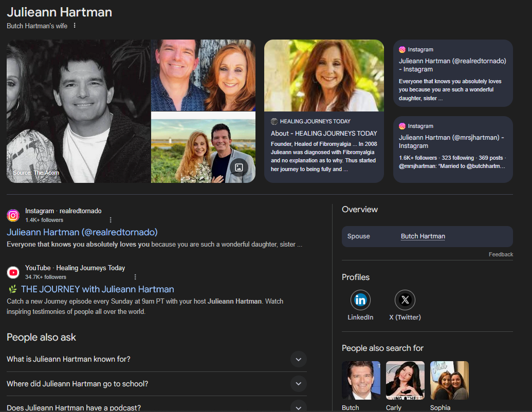
Task: Open the Julieann Hartman (@mrsjhartman) Instagram card
Action: pos(453,149)
